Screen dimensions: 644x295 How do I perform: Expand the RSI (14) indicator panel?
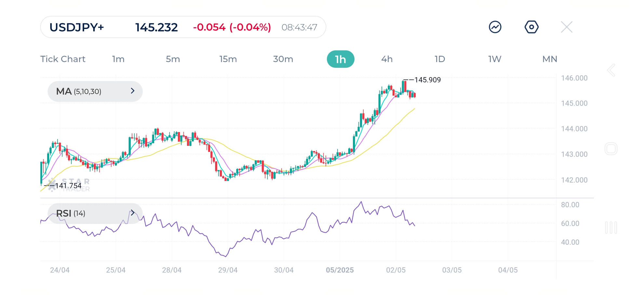[x=95, y=213]
